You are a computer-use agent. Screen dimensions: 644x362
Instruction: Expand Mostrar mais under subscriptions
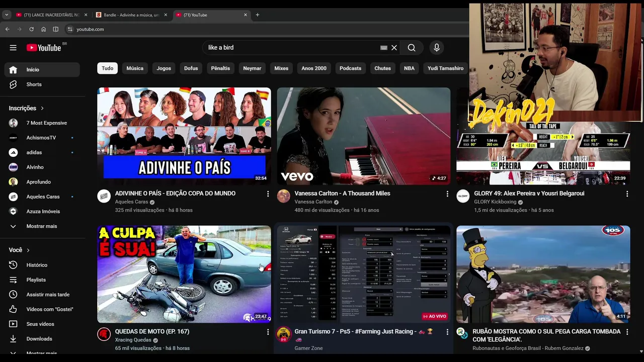[42, 226]
